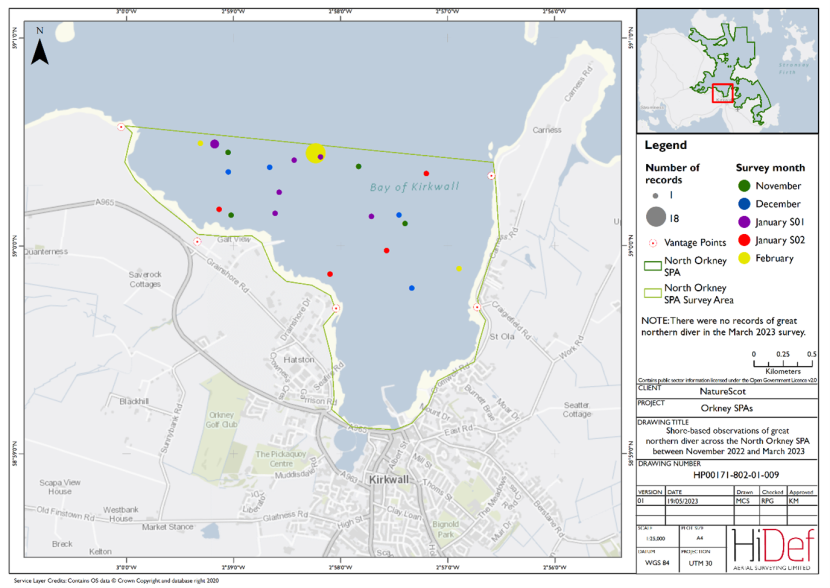
Task: Click the SPA Survey Area light green box
Action: click(x=653, y=293)
